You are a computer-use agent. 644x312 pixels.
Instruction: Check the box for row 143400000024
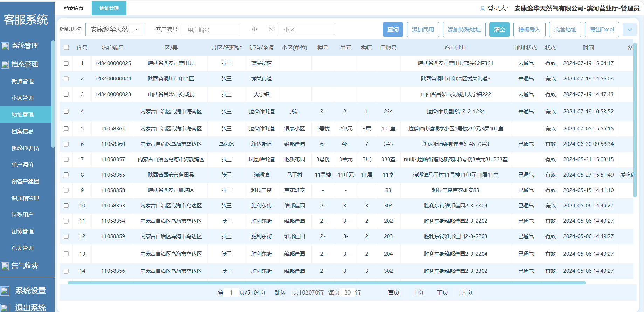pyautogui.click(x=66, y=79)
